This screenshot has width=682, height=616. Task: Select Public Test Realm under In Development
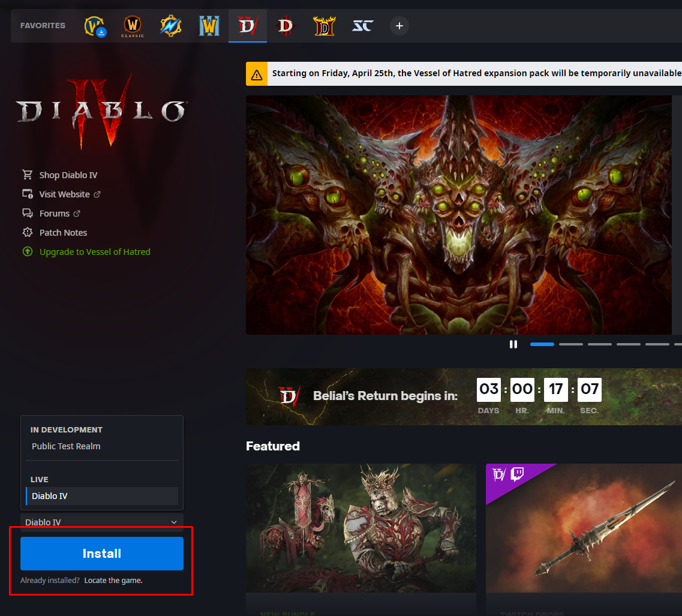pos(66,446)
